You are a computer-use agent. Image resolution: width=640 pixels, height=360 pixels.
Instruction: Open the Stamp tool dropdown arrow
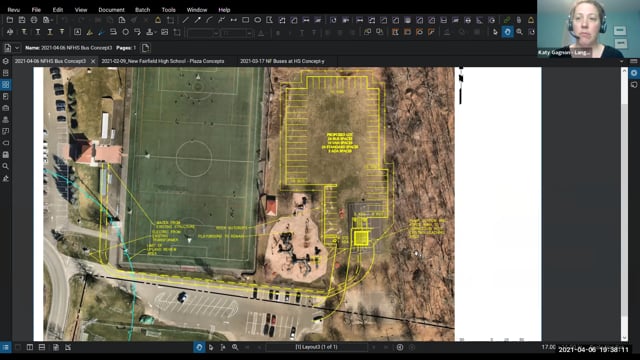pos(156,32)
